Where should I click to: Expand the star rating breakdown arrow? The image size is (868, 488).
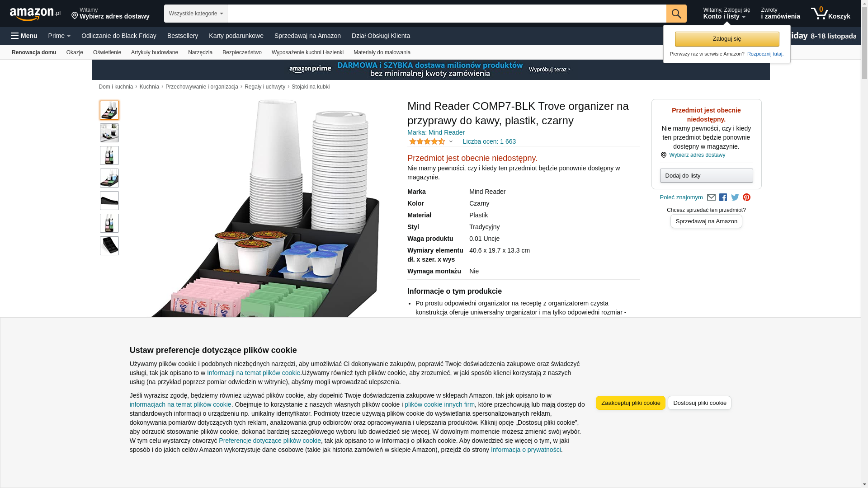(x=451, y=141)
